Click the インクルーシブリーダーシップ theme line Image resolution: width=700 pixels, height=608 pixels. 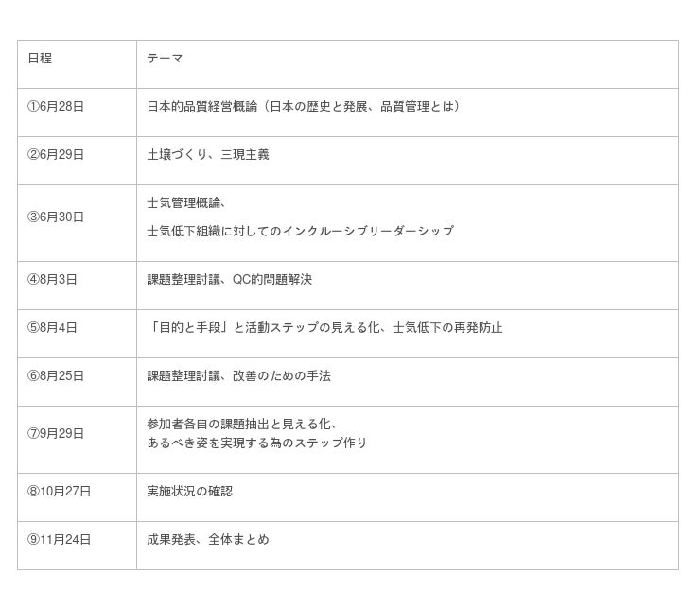(300, 231)
